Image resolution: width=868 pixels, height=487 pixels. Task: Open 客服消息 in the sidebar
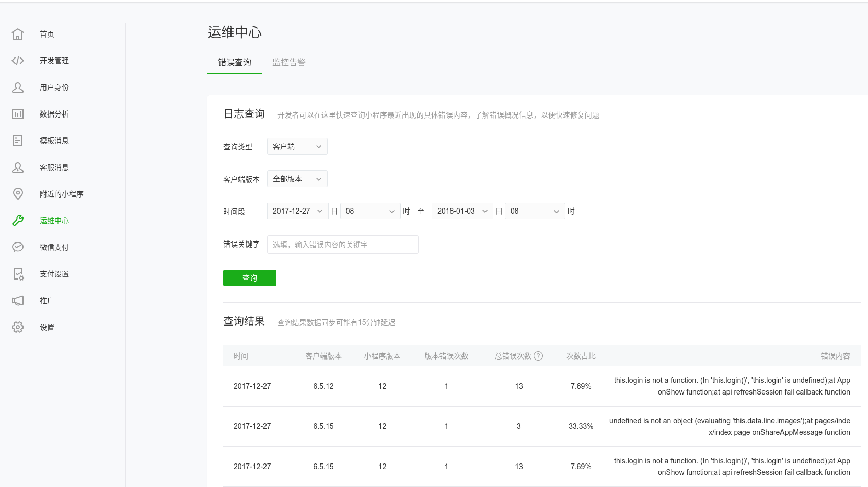click(54, 167)
